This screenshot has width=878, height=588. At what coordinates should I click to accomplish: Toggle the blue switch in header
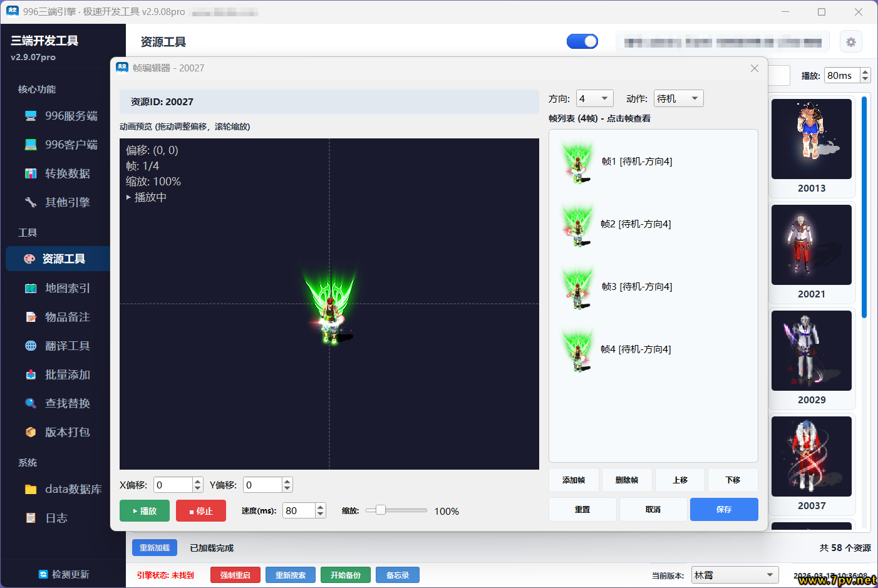tap(582, 41)
